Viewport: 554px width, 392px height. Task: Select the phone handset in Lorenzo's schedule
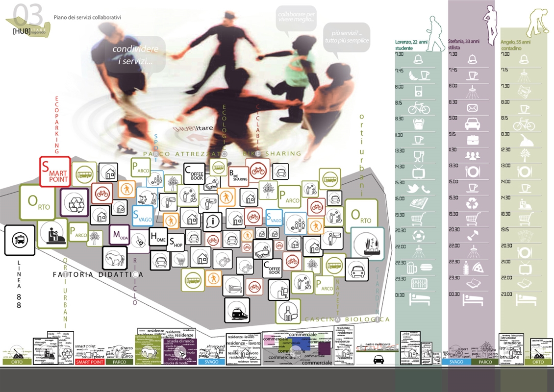point(426,189)
